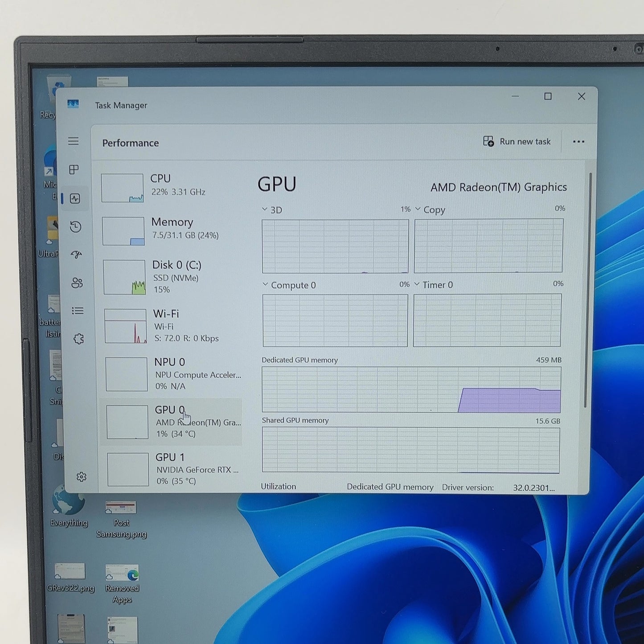Click the 3D utilization graph

click(335, 246)
